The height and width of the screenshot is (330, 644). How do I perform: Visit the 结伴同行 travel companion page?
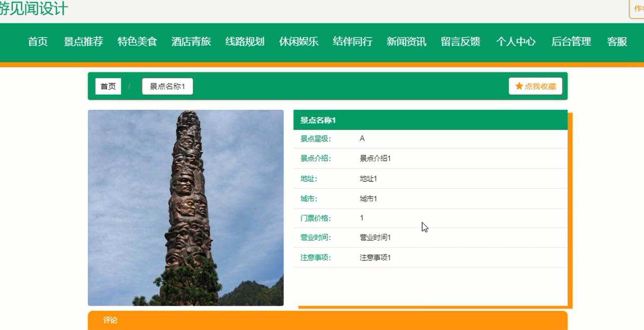(353, 42)
